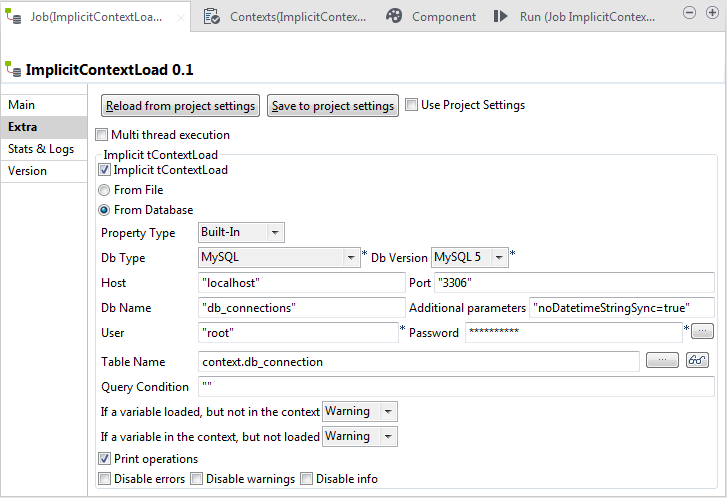The image size is (727, 498).
Task: Click the Host input field
Action: 299,282
